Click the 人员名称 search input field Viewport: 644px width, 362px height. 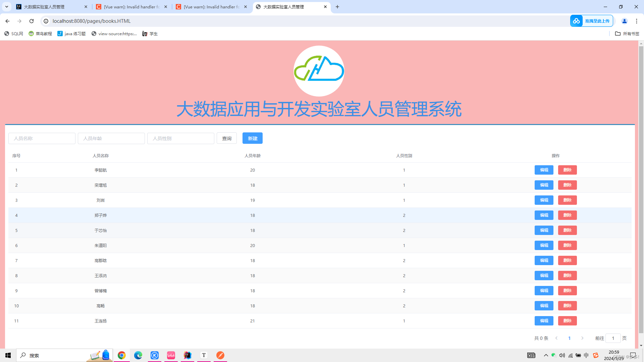pyautogui.click(x=42, y=138)
